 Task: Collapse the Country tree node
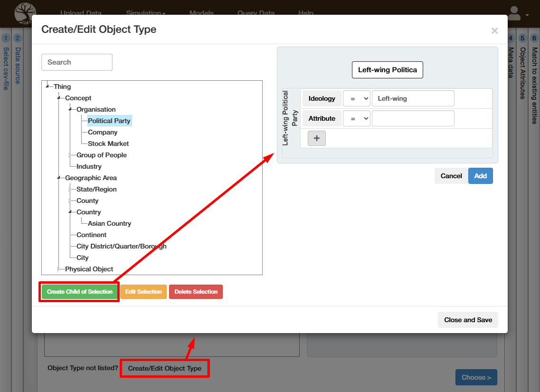coord(70,212)
